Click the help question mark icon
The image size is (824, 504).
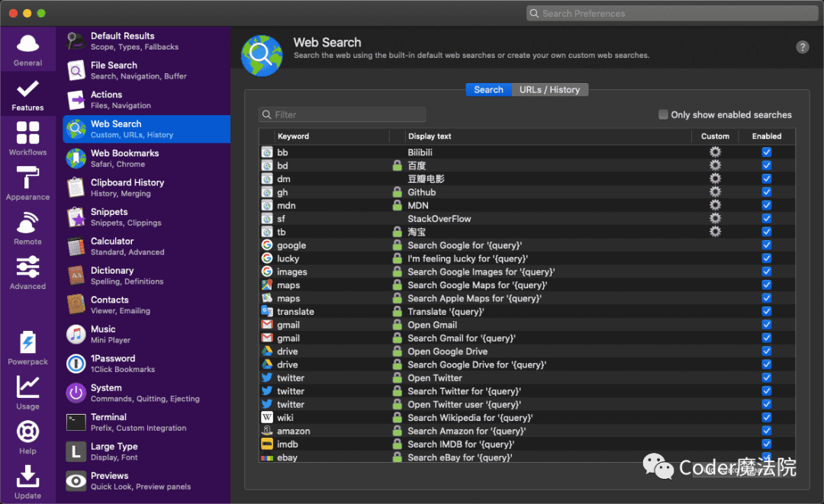point(802,47)
